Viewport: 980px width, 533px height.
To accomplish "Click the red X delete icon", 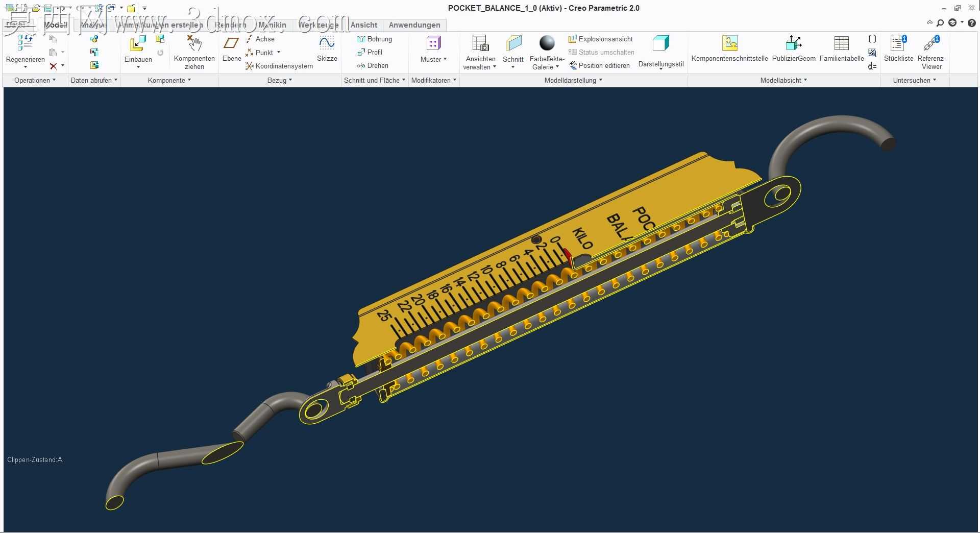I will tap(53, 66).
